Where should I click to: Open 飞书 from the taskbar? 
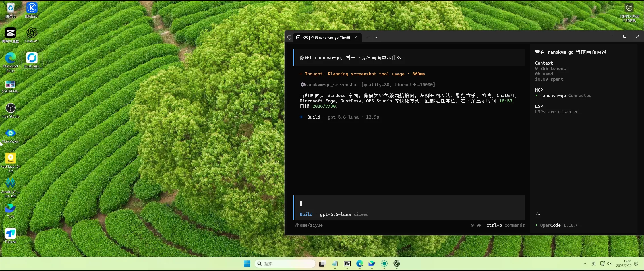pos(372,264)
